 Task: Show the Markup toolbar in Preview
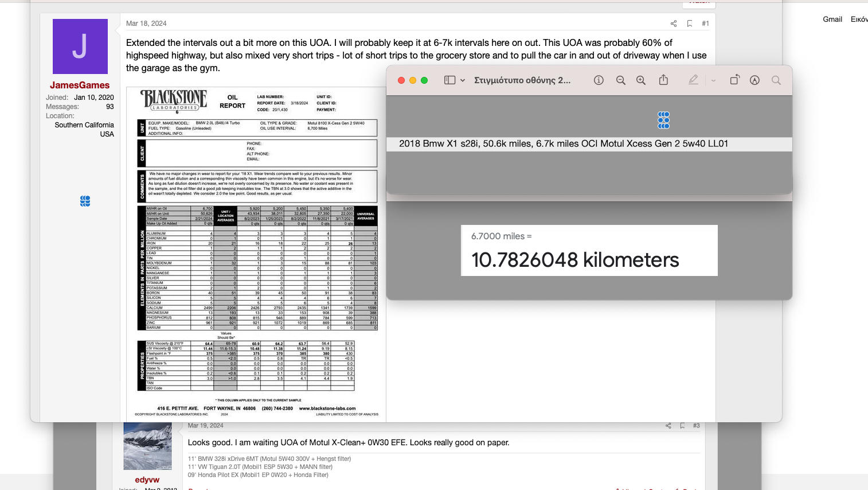[754, 80]
